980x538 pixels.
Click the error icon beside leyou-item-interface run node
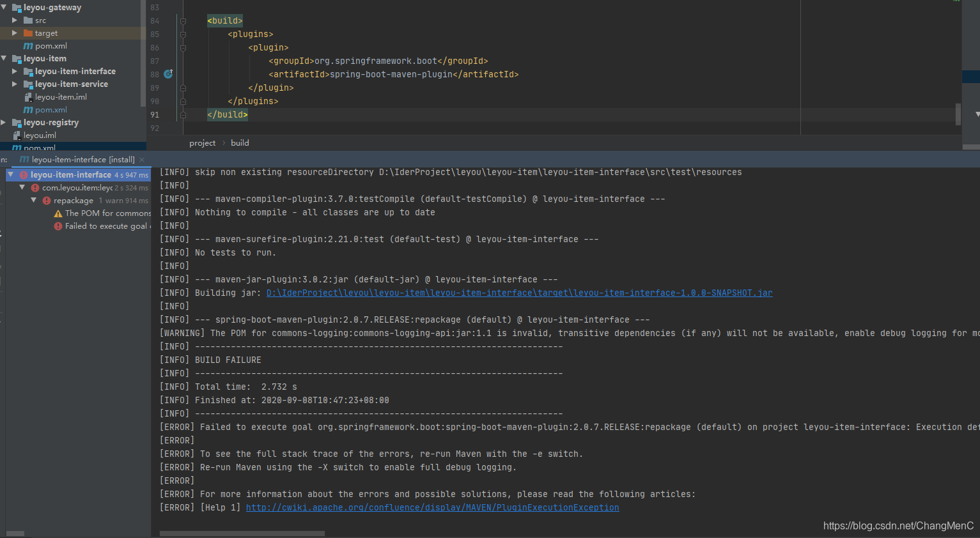pyautogui.click(x=24, y=175)
